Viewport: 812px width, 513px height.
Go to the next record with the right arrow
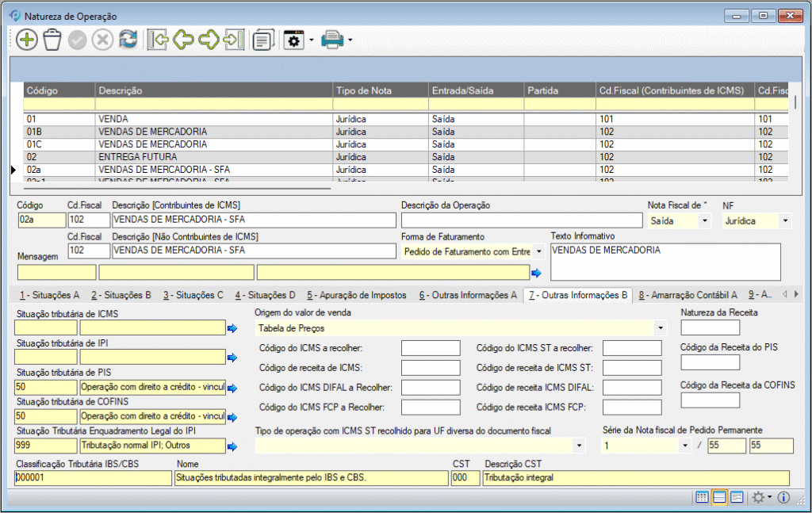(209, 40)
